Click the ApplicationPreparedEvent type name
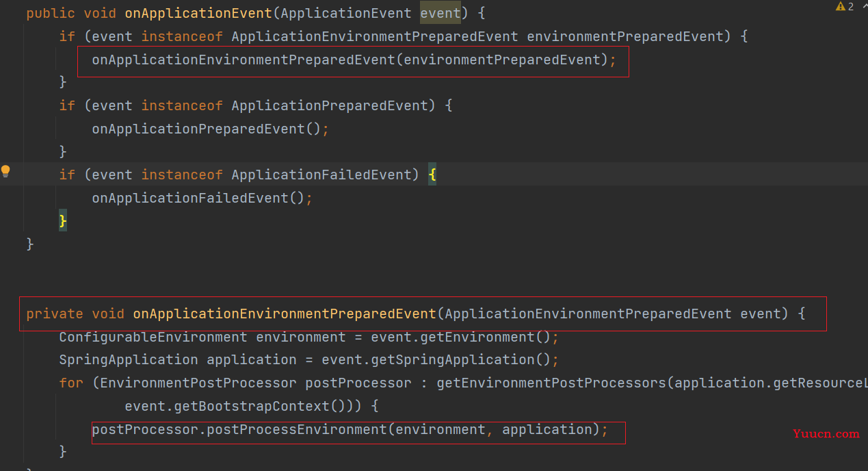The image size is (868, 471). [330, 105]
